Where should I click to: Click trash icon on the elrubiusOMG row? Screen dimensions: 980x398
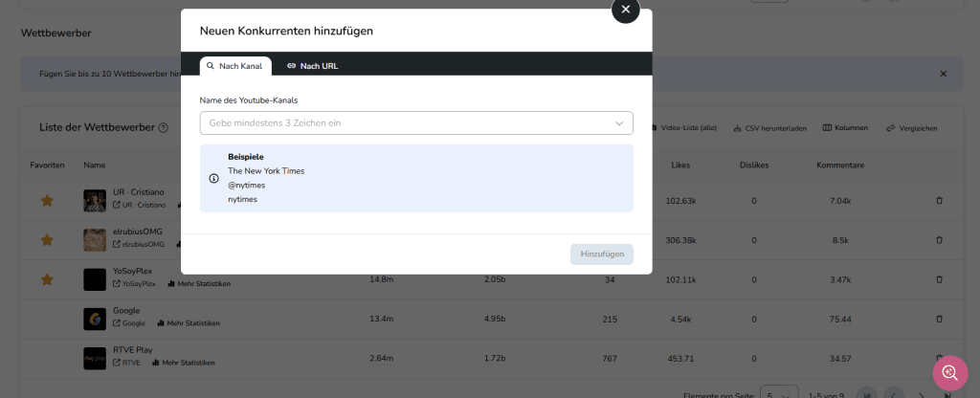pyautogui.click(x=938, y=240)
